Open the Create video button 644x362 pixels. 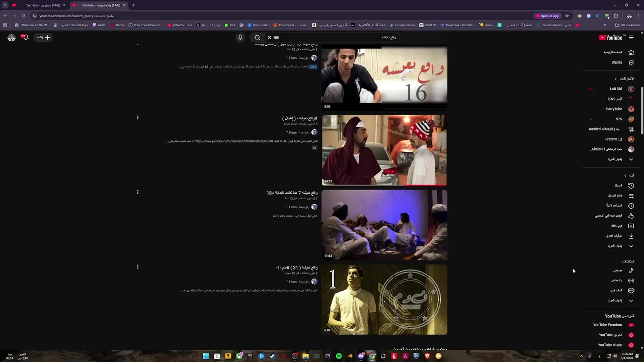pos(43,37)
